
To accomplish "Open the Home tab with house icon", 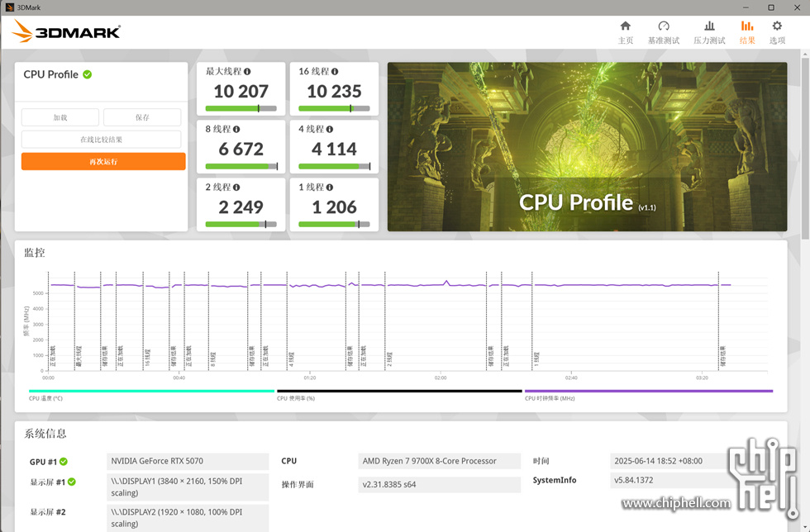I will tap(625, 32).
